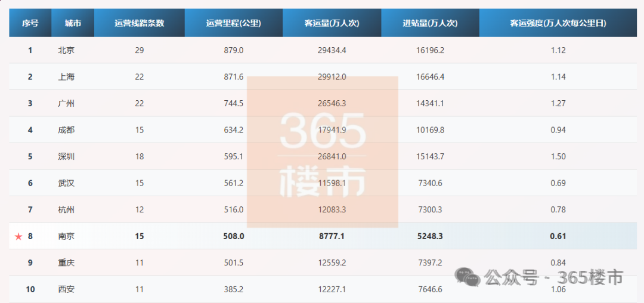The height and width of the screenshot is (303, 644).
Task: Select the 进站量(万人次) header
Action: (x=430, y=23)
